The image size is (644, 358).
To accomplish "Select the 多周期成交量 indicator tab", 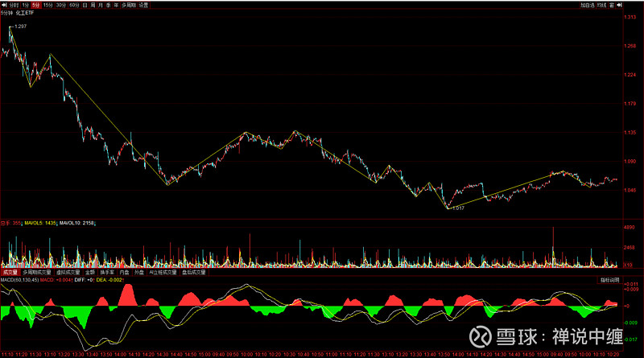I will pos(37,272).
